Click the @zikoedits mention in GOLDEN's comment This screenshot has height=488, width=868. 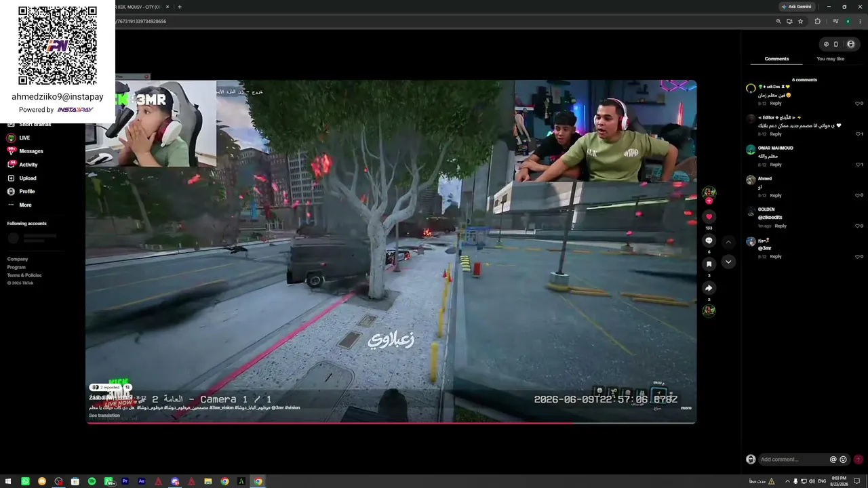click(x=770, y=218)
